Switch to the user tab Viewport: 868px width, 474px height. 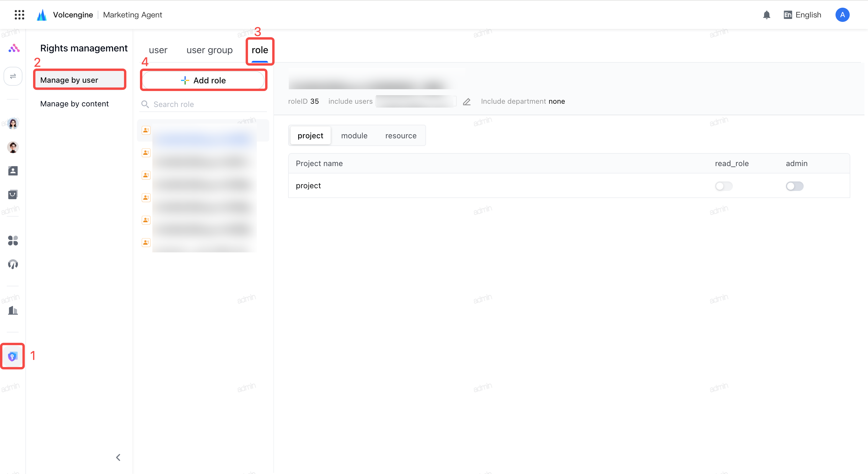point(158,50)
